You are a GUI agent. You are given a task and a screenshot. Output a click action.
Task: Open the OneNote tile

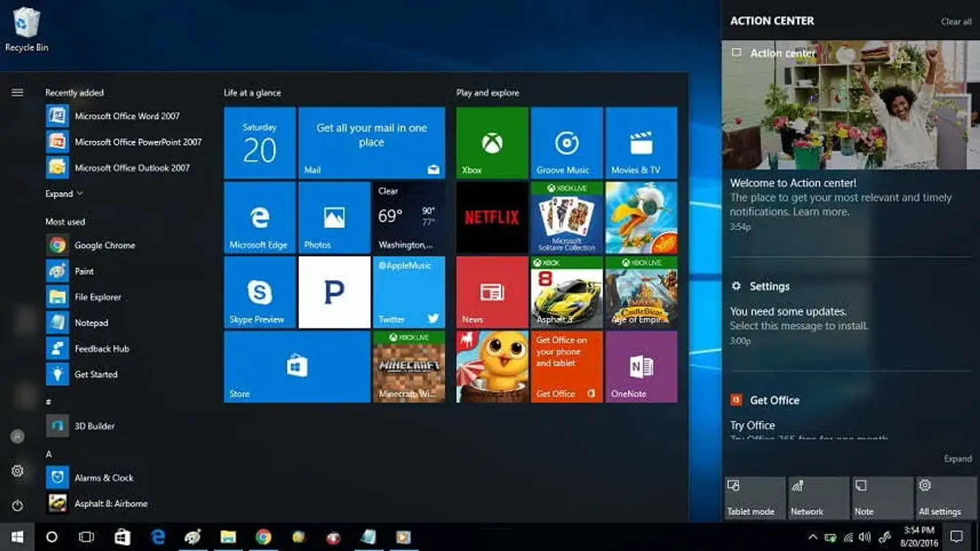[x=641, y=366]
